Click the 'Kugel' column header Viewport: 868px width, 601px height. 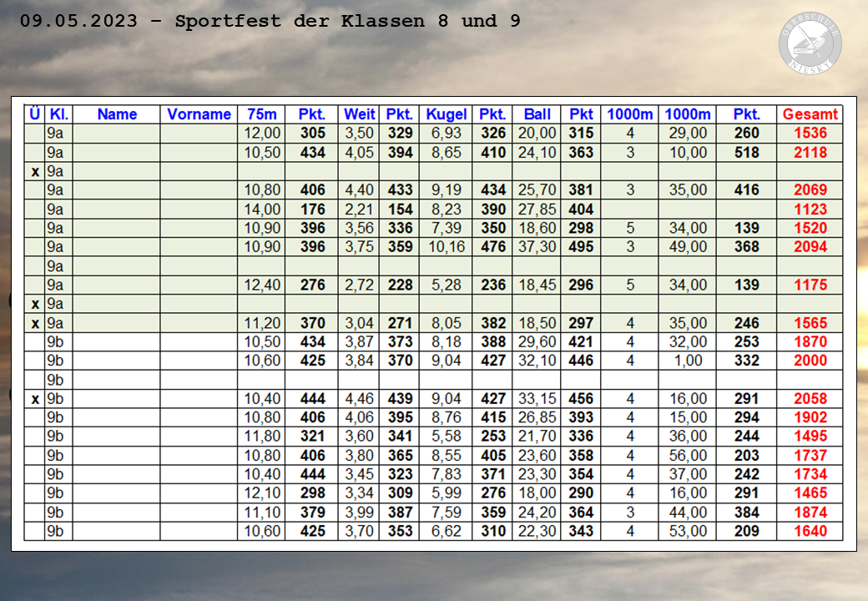[447, 114]
